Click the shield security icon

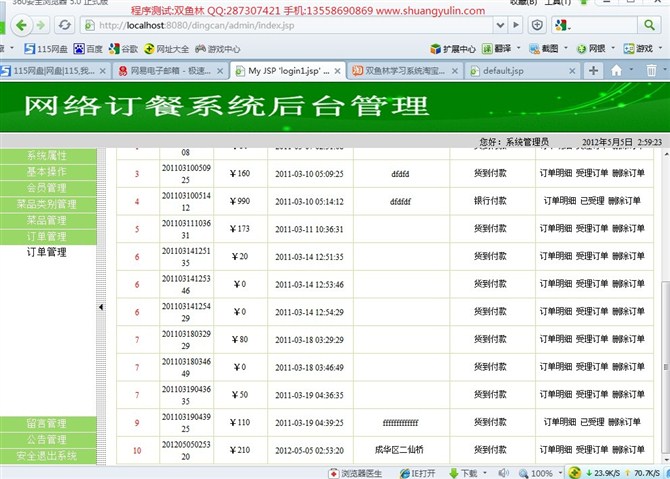(x=537, y=25)
